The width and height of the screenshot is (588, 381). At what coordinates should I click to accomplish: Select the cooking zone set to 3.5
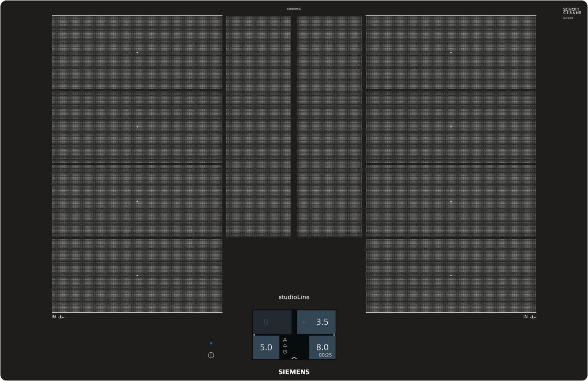pyautogui.click(x=316, y=322)
